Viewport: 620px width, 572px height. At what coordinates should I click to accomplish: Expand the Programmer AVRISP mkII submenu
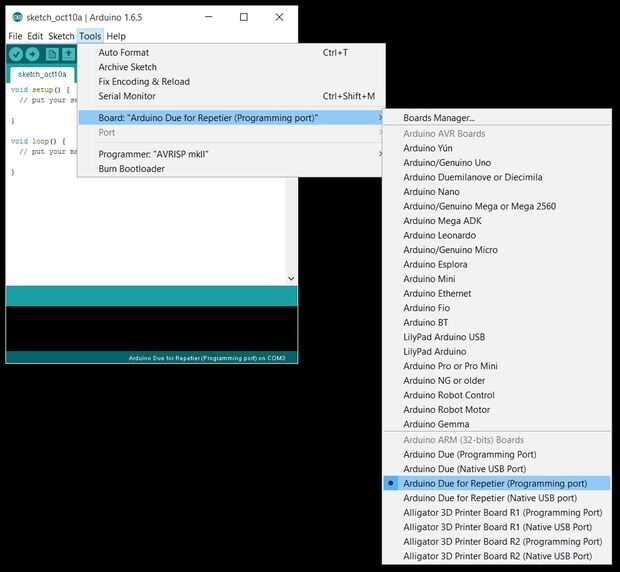click(x=231, y=154)
